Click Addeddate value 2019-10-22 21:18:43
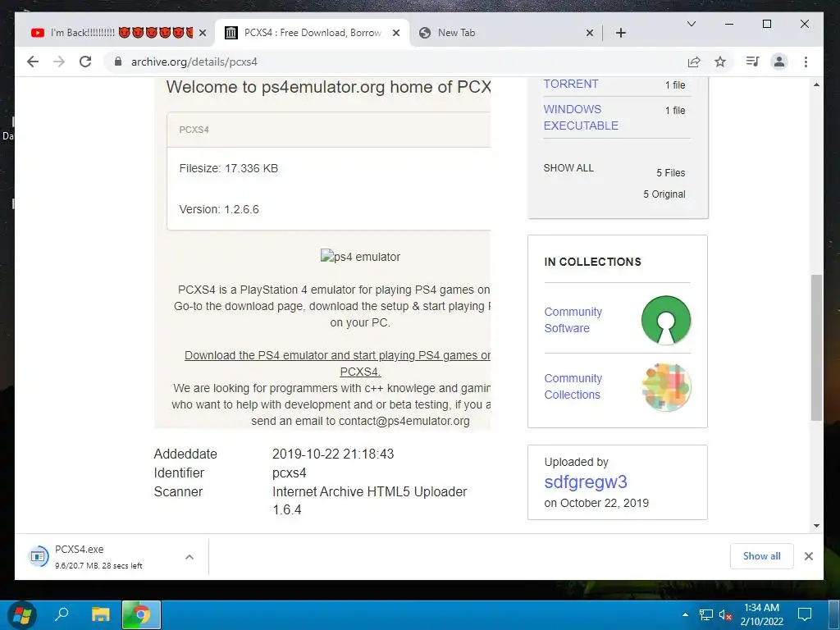Screen dimensions: 840x630 tap(333, 454)
